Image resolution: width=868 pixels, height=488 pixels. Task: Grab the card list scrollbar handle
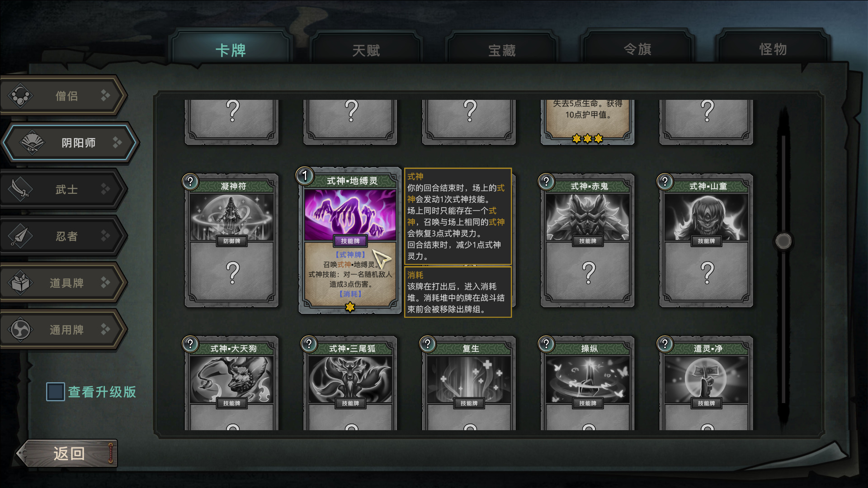click(x=783, y=241)
